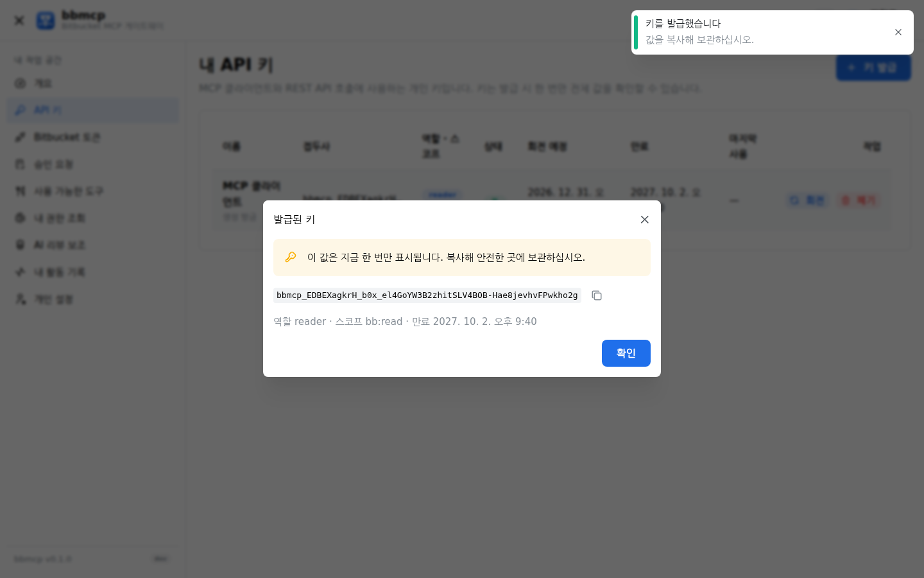
Task: Close the 발급된 키 dialog
Action: pyautogui.click(x=645, y=220)
